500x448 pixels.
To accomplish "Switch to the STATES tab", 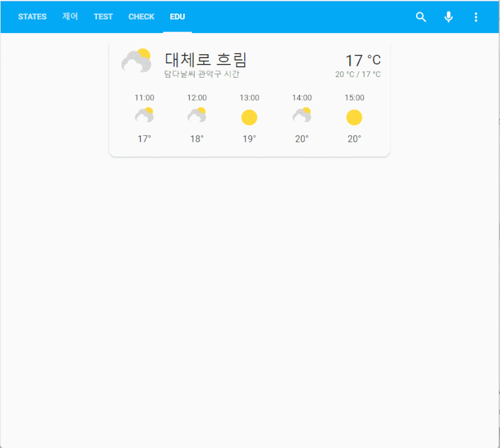I will (x=32, y=17).
